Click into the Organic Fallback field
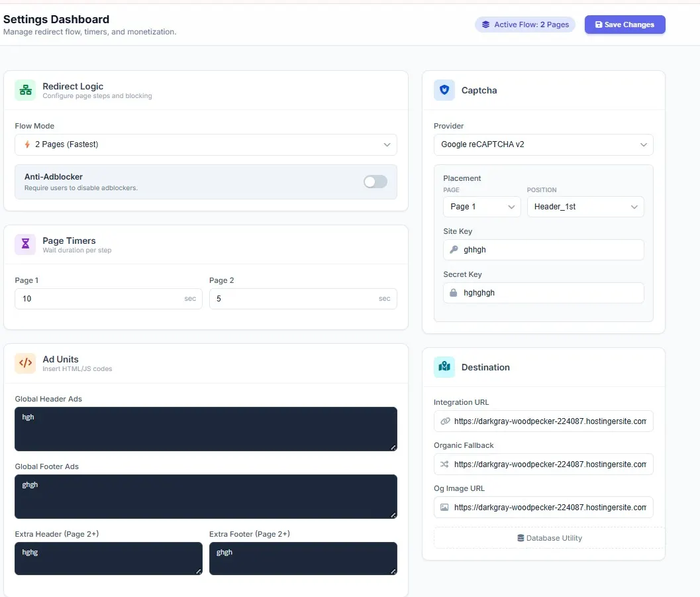This screenshot has height=597, width=700. 543,464
